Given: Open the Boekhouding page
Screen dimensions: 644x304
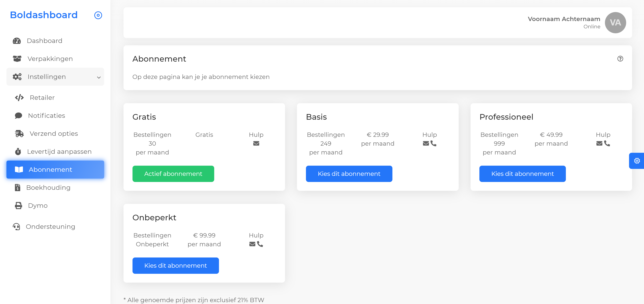Looking at the screenshot, I should pyautogui.click(x=48, y=188).
